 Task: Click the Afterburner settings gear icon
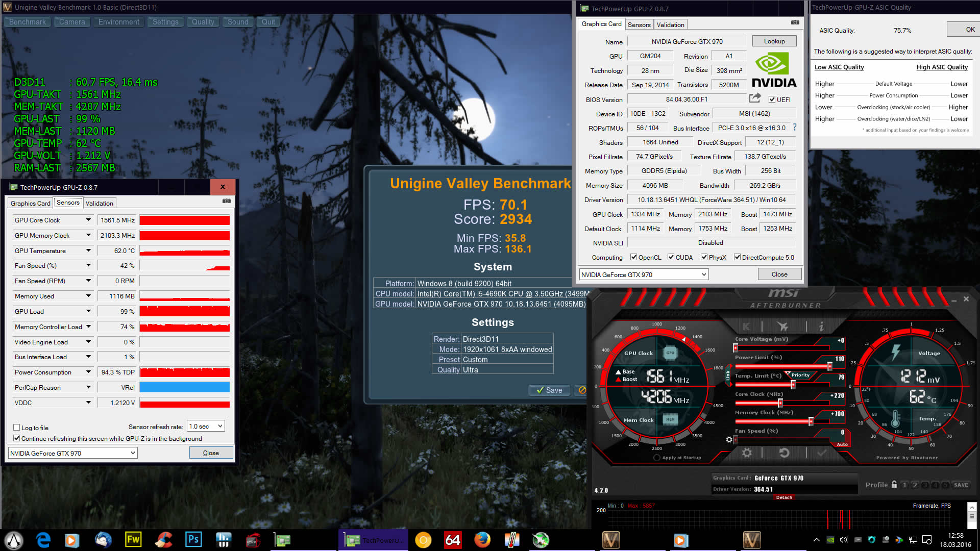click(747, 453)
